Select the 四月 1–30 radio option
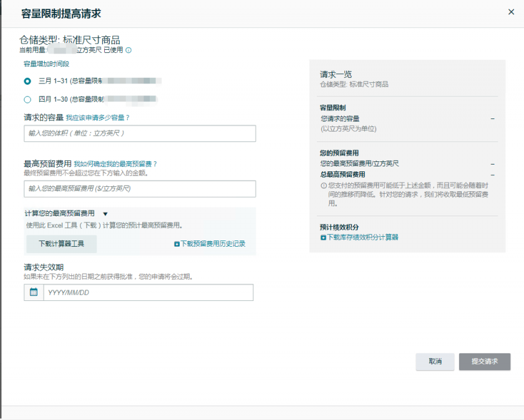 pos(27,100)
